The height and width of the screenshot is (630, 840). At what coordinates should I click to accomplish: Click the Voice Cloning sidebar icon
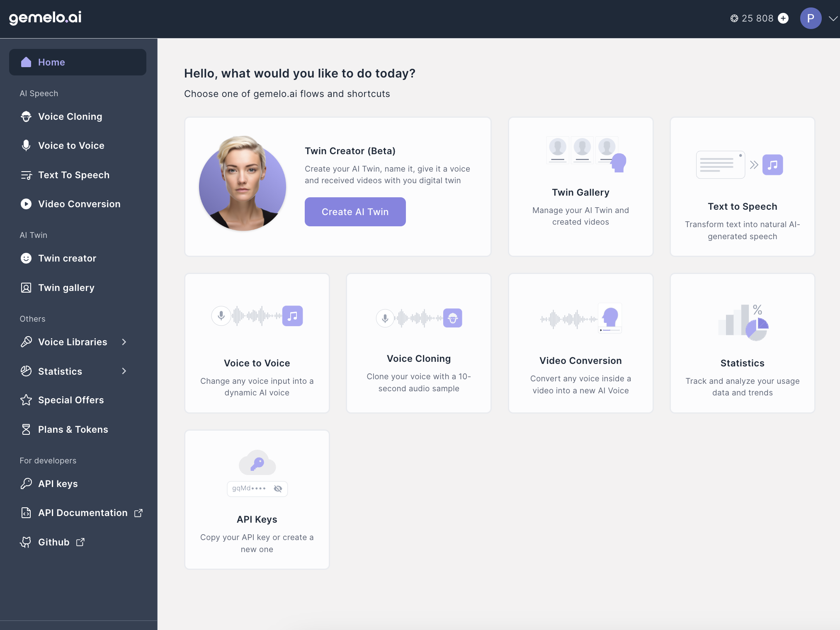pyautogui.click(x=26, y=117)
